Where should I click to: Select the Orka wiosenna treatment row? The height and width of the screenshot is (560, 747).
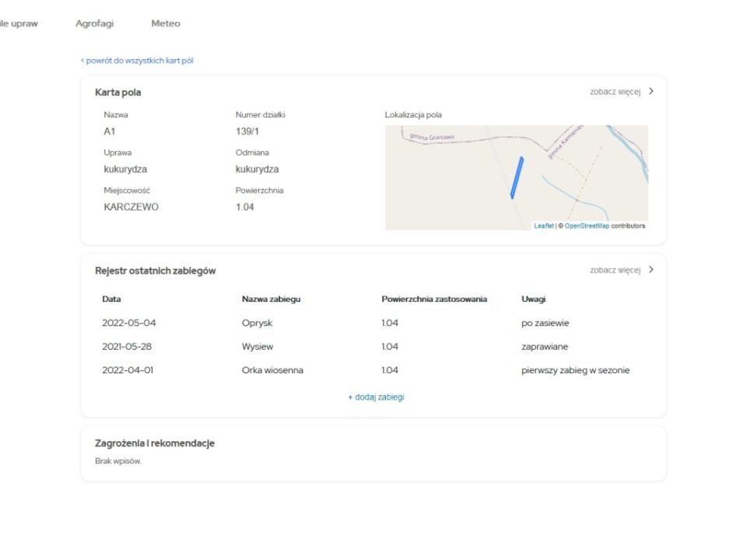[272, 370]
